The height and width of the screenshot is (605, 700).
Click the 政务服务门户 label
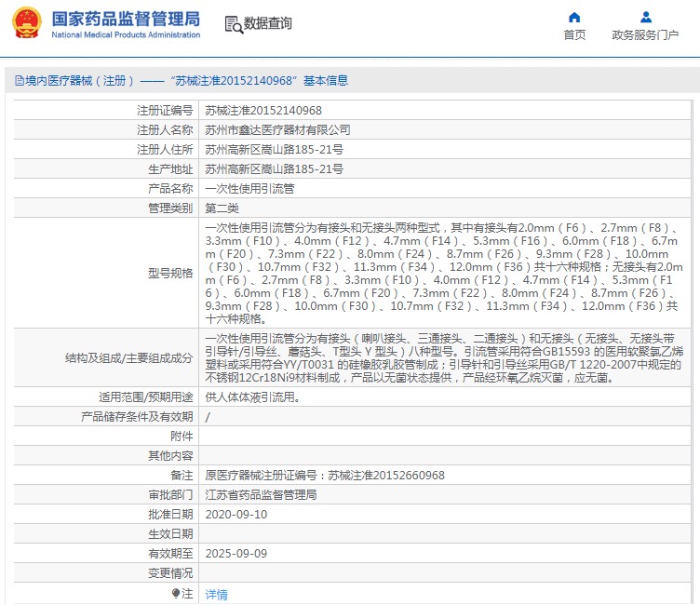645,34
